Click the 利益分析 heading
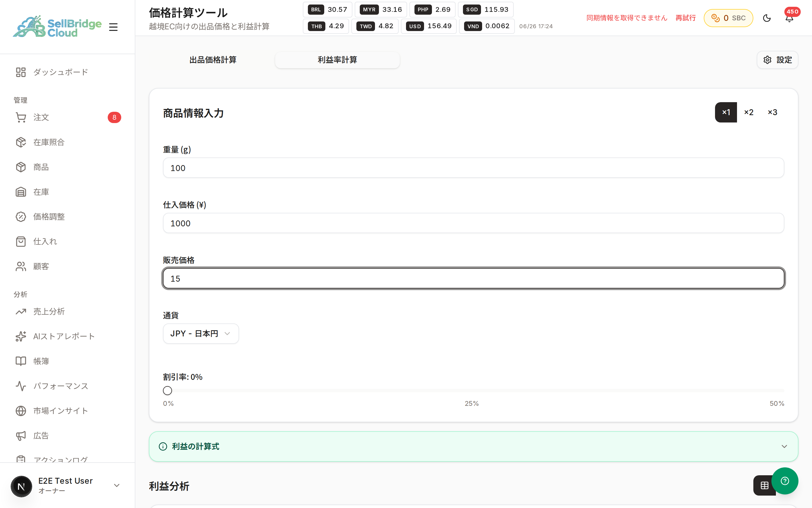This screenshot has height=508, width=812. 169,486
